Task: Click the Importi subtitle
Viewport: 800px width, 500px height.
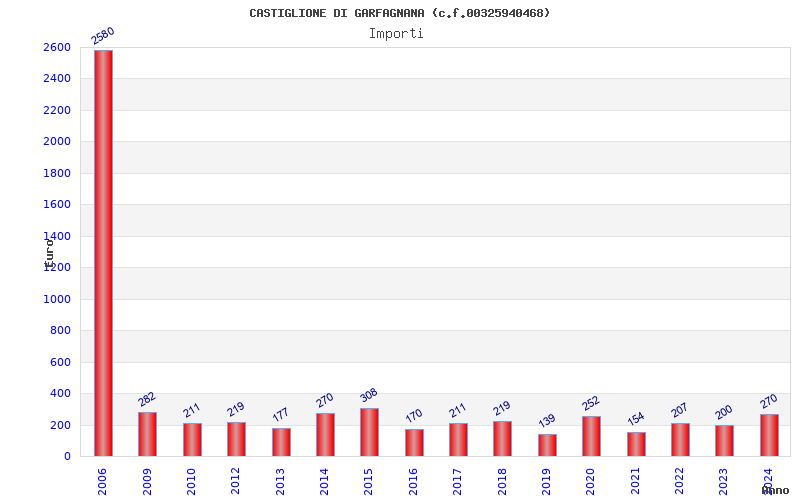Action: tap(396, 34)
